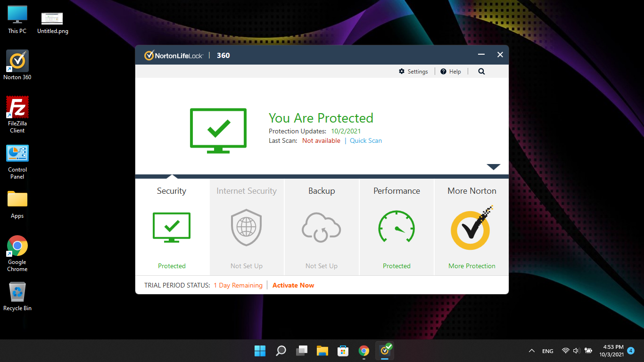Viewport: 644px width, 362px height.
Task: Open Task View in taskbar
Action: pyautogui.click(x=301, y=351)
